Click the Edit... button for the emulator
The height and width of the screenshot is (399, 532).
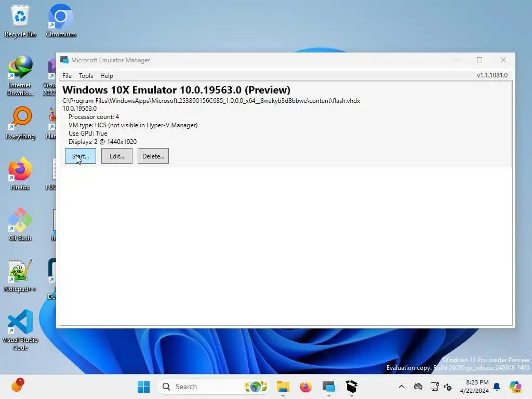click(117, 156)
